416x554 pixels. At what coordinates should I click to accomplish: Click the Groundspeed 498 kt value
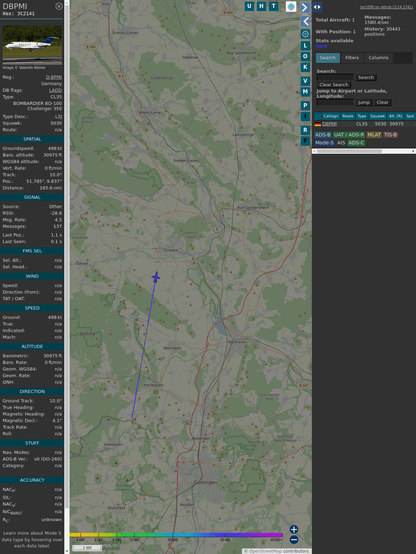tap(55, 148)
